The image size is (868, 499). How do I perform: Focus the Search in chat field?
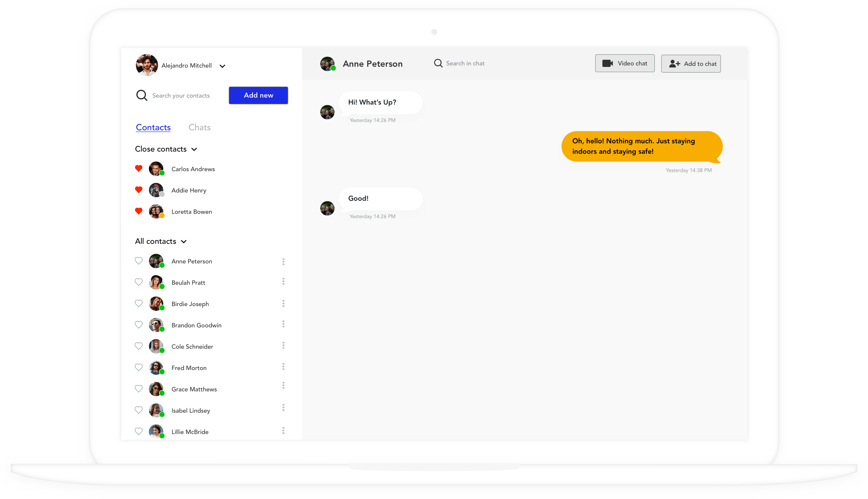pos(465,63)
